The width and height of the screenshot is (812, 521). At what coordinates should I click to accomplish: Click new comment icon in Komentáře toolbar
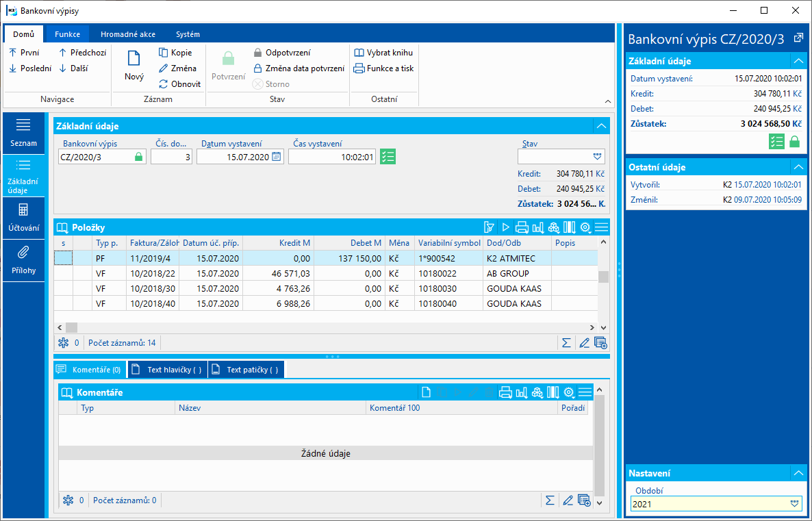[426, 392]
